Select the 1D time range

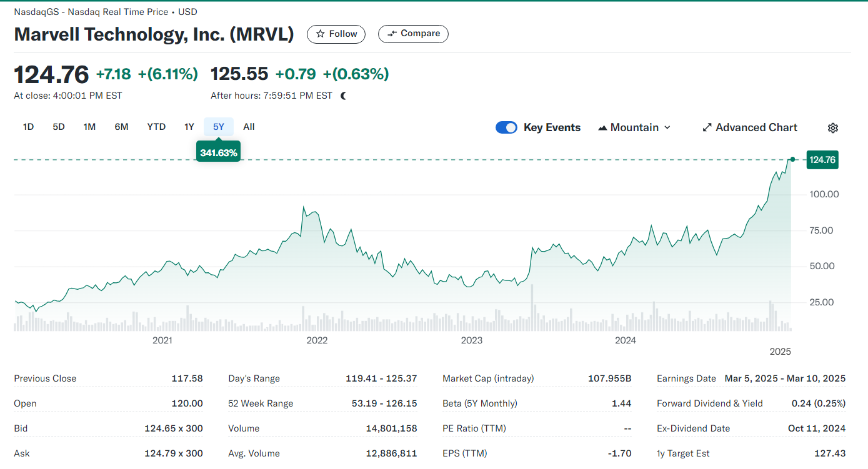28,127
